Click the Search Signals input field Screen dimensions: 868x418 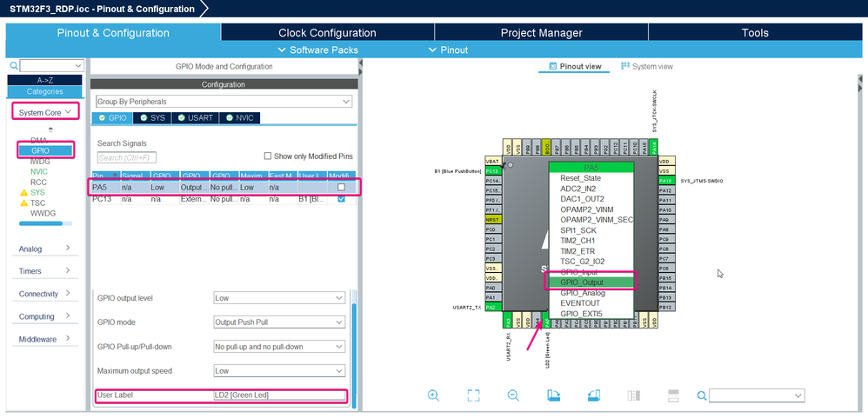127,157
